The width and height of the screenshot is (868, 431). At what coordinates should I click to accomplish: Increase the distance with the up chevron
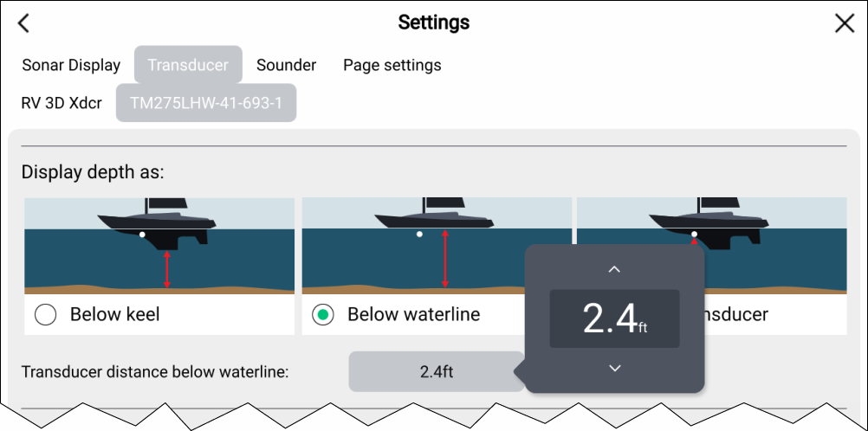(x=614, y=269)
